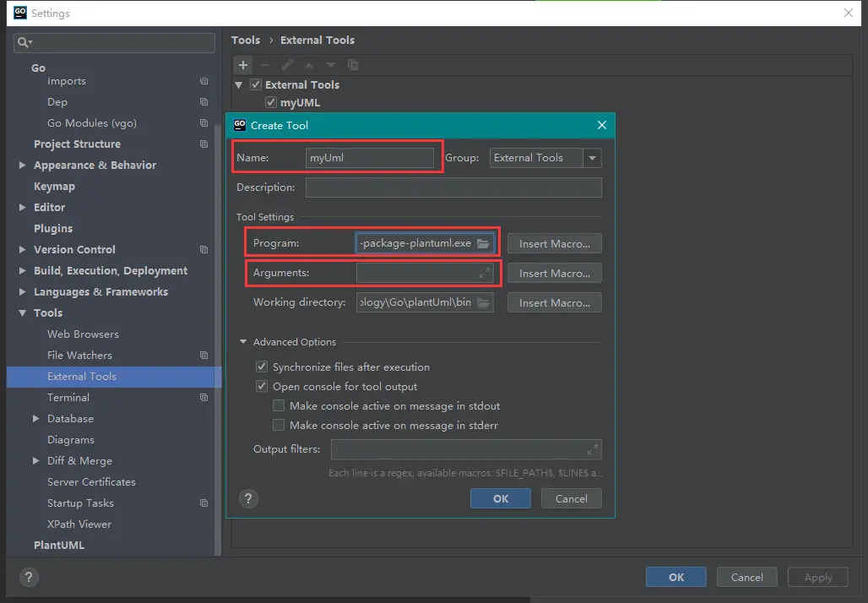Browse for Program file via folder icon

483,243
